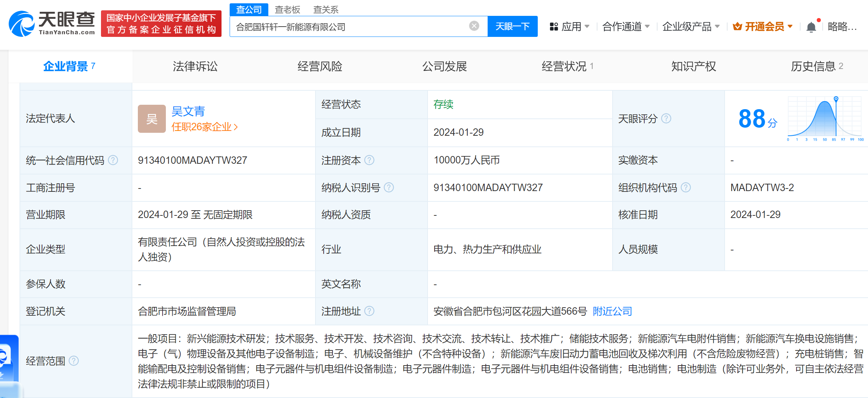Image resolution: width=868 pixels, height=398 pixels.
Task: Open help icon beside 注册资本
Action: (369, 160)
